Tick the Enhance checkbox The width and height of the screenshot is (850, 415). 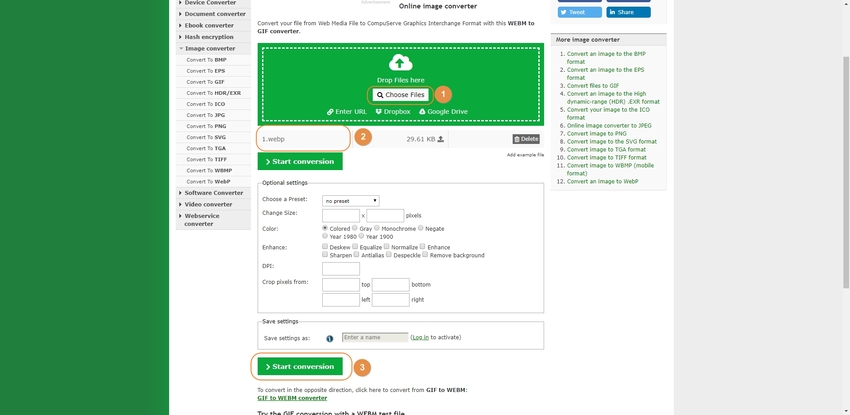click(x=422, y=247)
